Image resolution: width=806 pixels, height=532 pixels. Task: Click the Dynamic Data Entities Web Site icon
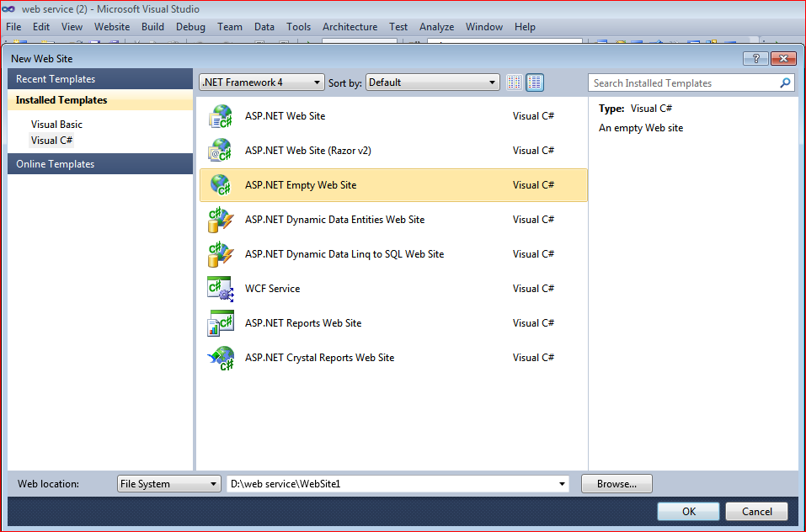221,219
